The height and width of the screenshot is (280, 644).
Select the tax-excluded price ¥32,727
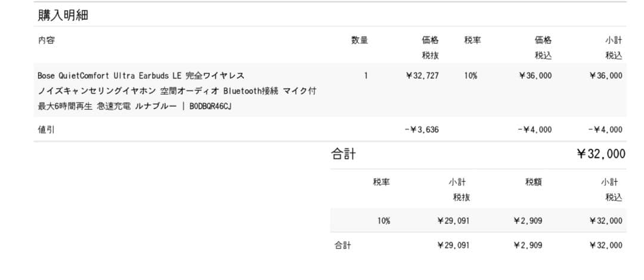pos(422,76)
